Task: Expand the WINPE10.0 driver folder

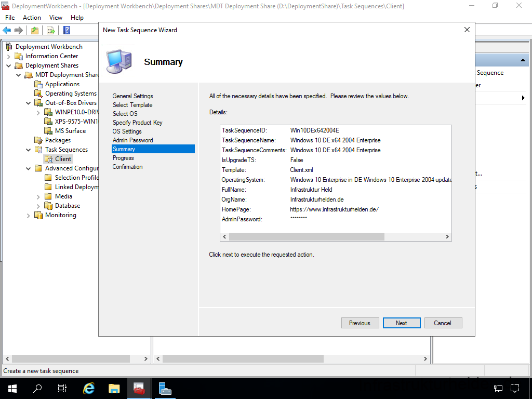Action: pos(38,113)
